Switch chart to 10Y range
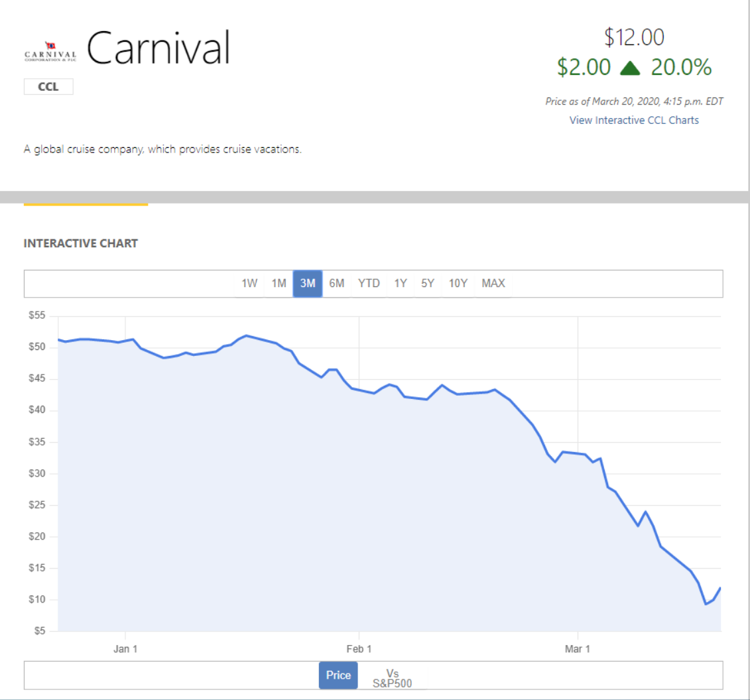The image size is (750, 700). pyautogui.click(x=458, y=284)
